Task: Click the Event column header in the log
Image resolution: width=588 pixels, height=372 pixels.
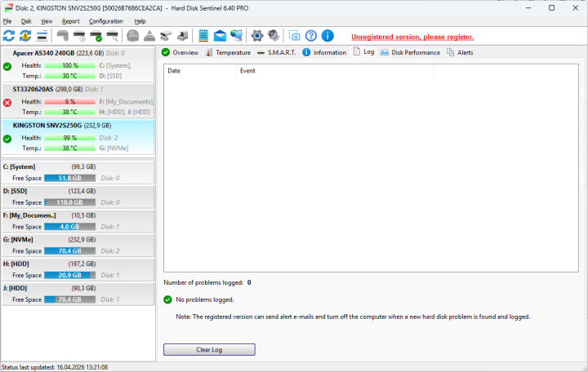Action: click(x=335, y=71)
